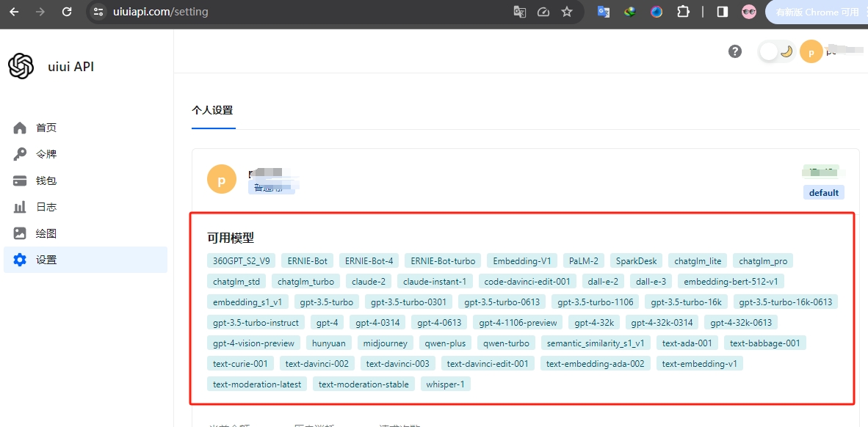868x427 pixels.
Task: Bookmark this page with the star icon
Action: pos(567,12)
